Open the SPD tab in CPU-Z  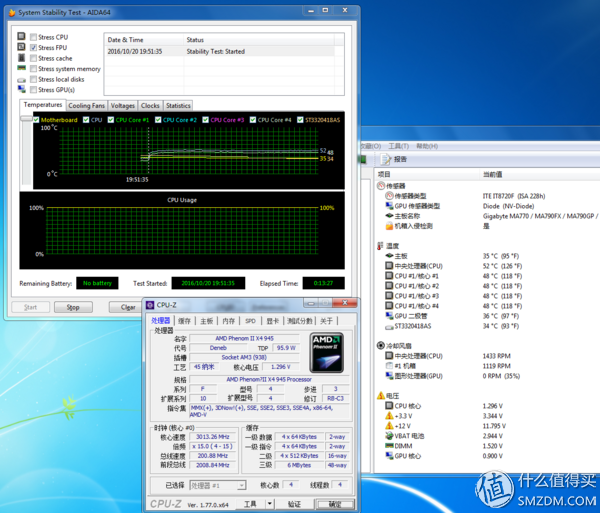250,321
